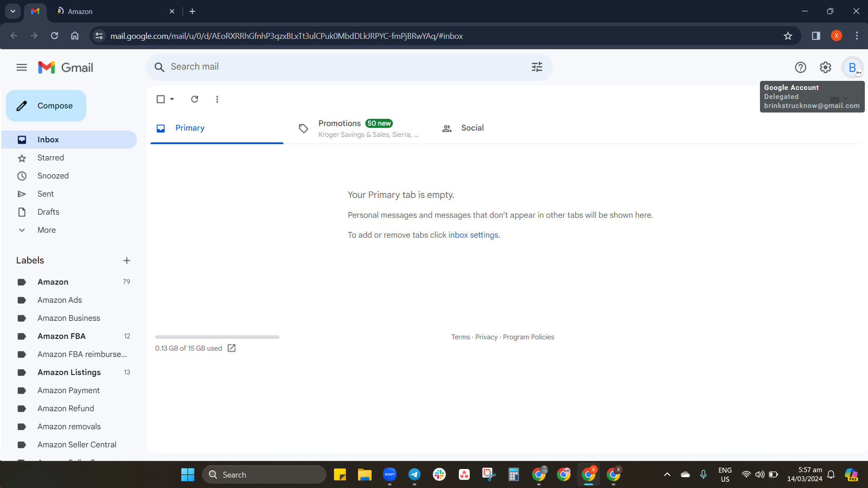Viewport: 868px width, 488px height.
Task: Open Gmail settings gear
Action: tap(826, 67)
